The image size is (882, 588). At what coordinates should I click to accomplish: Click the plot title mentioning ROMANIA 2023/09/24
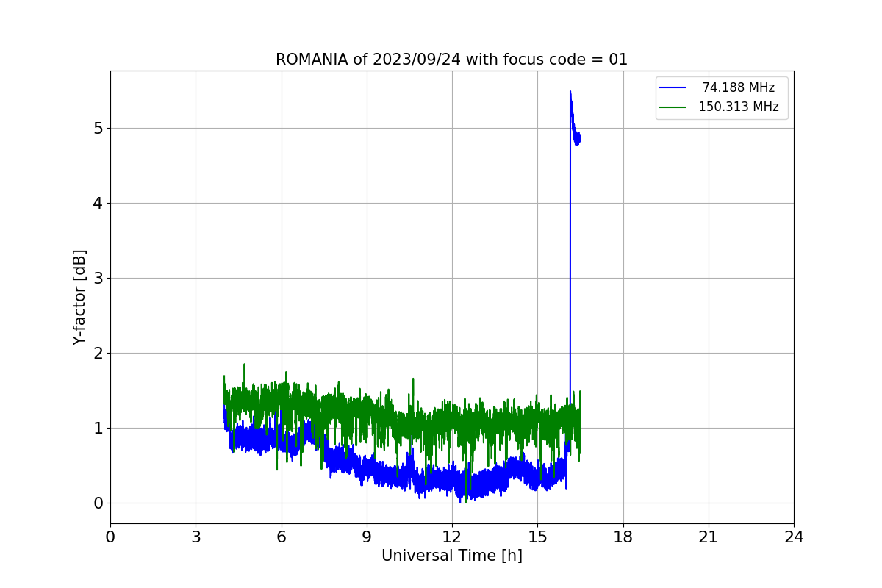(451, 60)
